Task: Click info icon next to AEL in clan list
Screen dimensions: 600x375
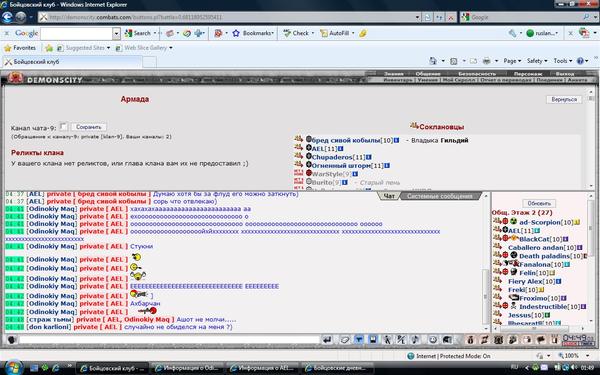Action: click(x=341, y=148)
